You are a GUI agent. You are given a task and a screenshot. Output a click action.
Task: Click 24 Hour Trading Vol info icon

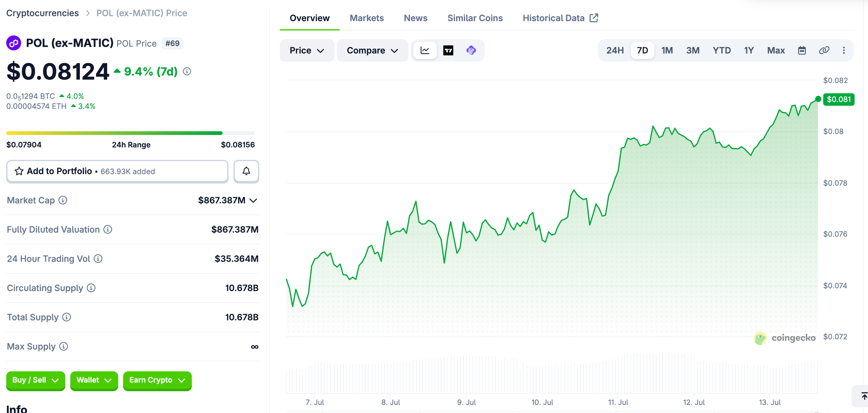point(98,258)
